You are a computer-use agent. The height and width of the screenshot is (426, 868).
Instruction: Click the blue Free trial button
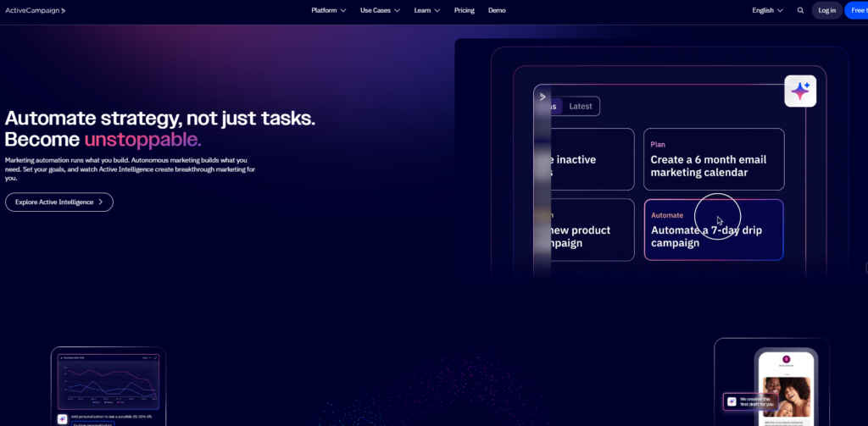coord(856,10)
